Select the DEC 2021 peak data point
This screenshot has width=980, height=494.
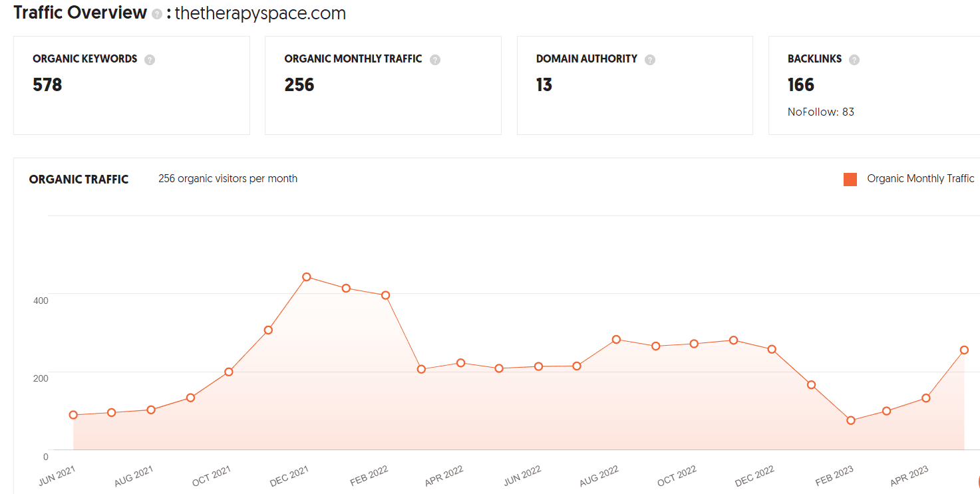(307, 277)
